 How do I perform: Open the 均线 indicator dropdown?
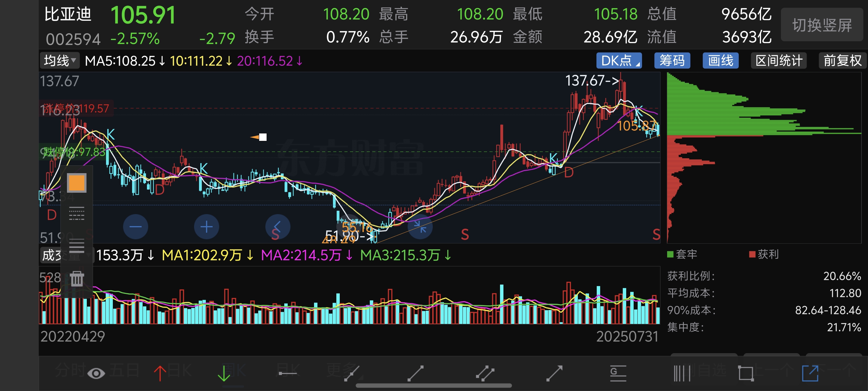coord(60,61)
